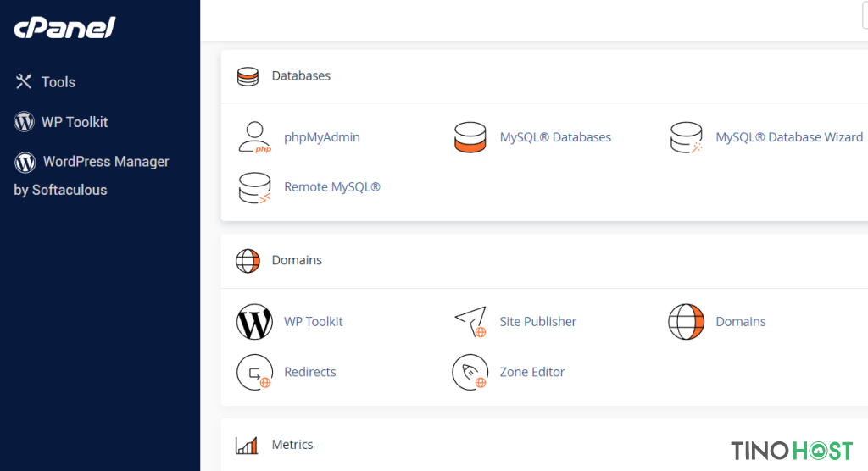868x471 pixels.
Task: Click the orange globe Domains tool icon
Action: coord(687,322)
